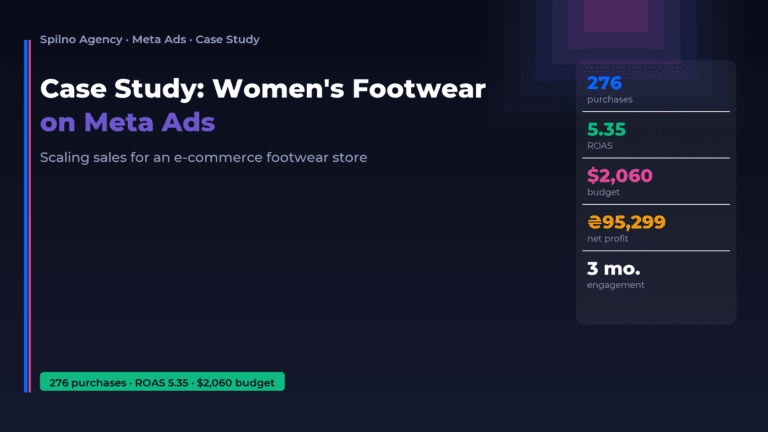
Task: Click the 'purchases' label under 276
Action: (x=610, y=99)
